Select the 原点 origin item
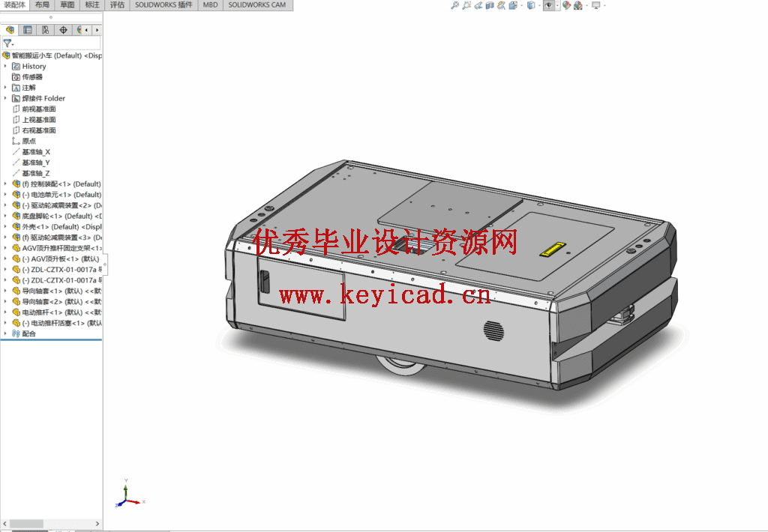Screen dimensions: 768x532 coord(24,141)
